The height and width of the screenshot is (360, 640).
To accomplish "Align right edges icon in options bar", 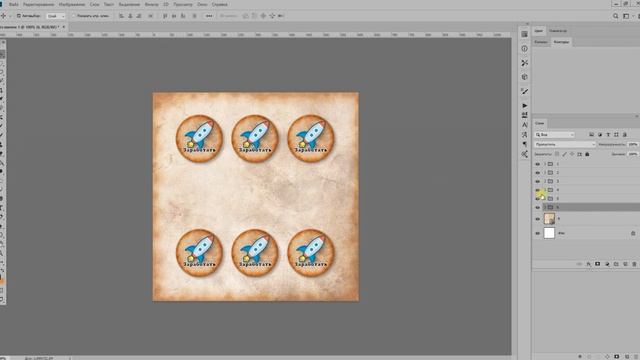I will point(139,16).
